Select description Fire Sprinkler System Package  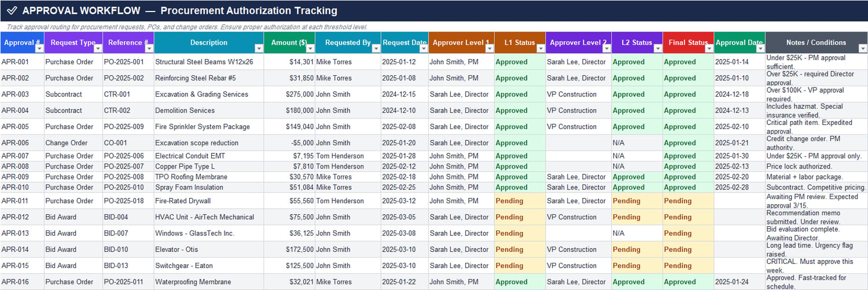[x=208, y=127]
